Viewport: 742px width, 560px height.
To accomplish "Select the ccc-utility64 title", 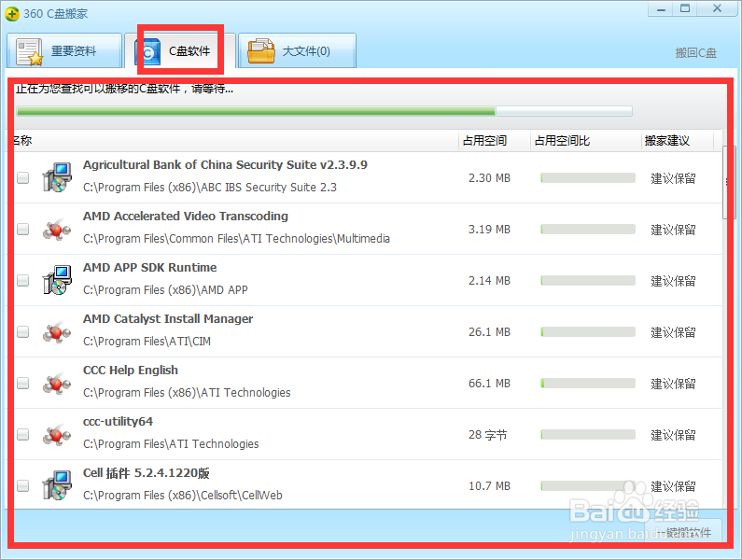I will (118, 422).
